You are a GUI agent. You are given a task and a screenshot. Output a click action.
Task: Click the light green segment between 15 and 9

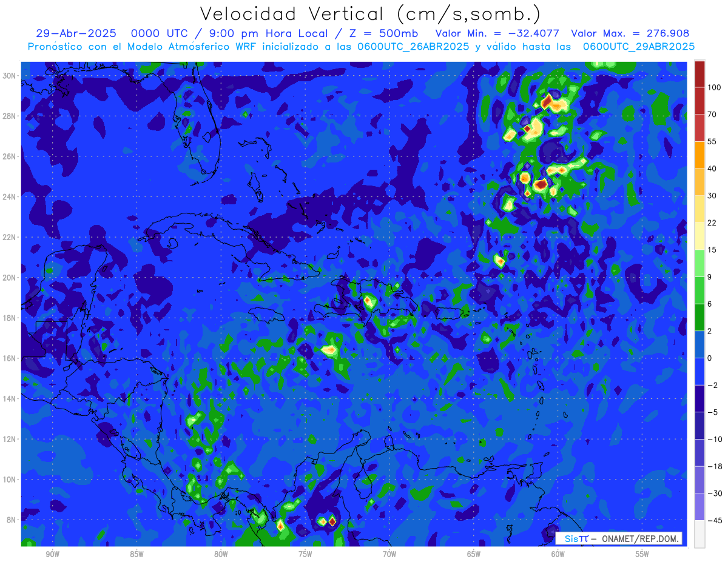click(x=699, y=263)
